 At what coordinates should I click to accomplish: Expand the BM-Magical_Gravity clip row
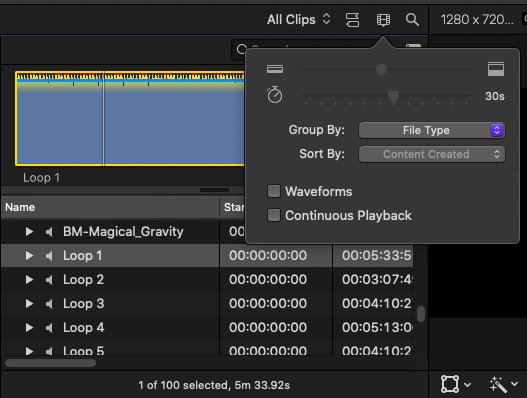(x=29, y=232)
